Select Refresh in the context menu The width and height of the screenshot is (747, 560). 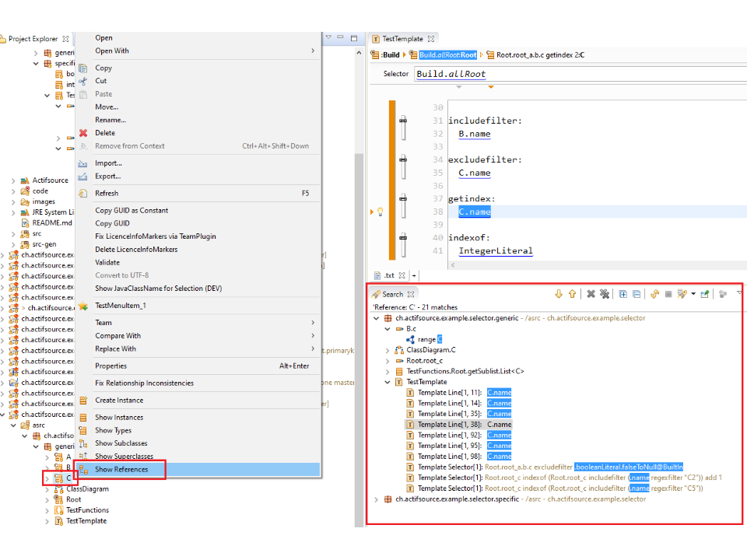click(107, 193)
